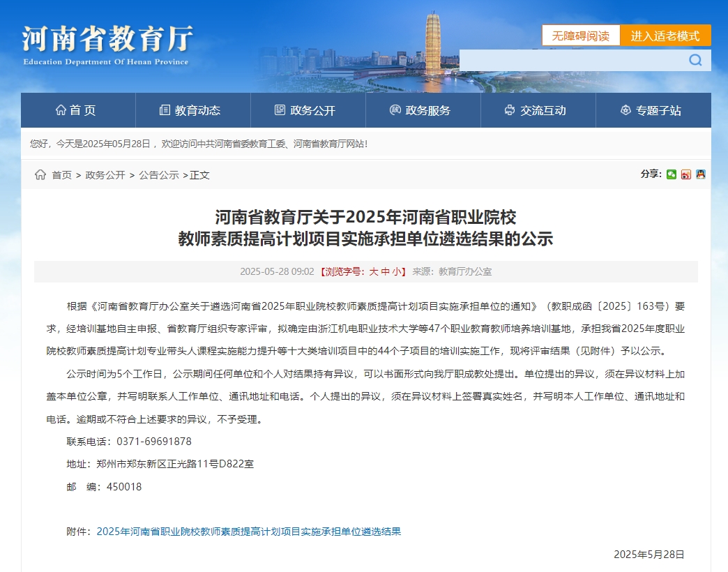728x572 pixels.
Task: Set browsing font size to 中
Action: pyautogui.click(x=386, y=271)
